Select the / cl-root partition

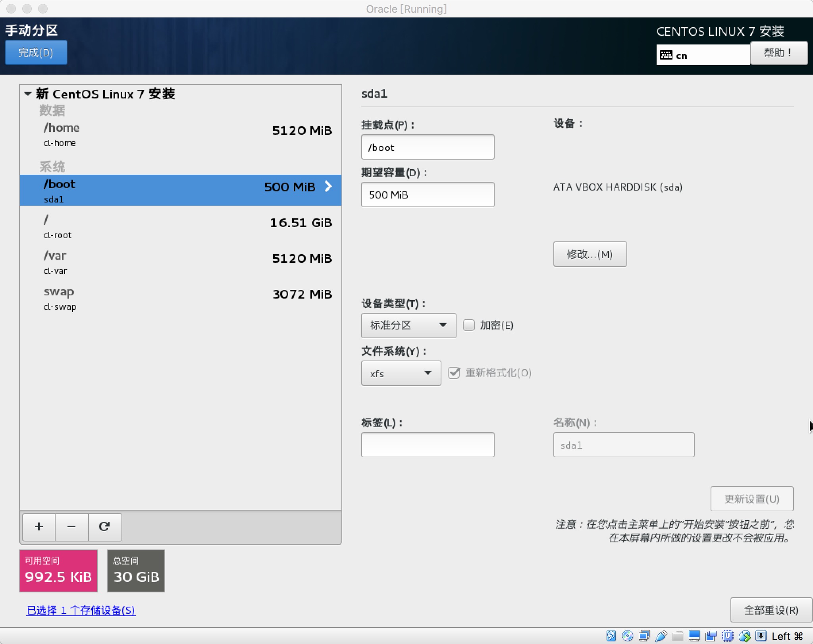click(x=181, y=227)
